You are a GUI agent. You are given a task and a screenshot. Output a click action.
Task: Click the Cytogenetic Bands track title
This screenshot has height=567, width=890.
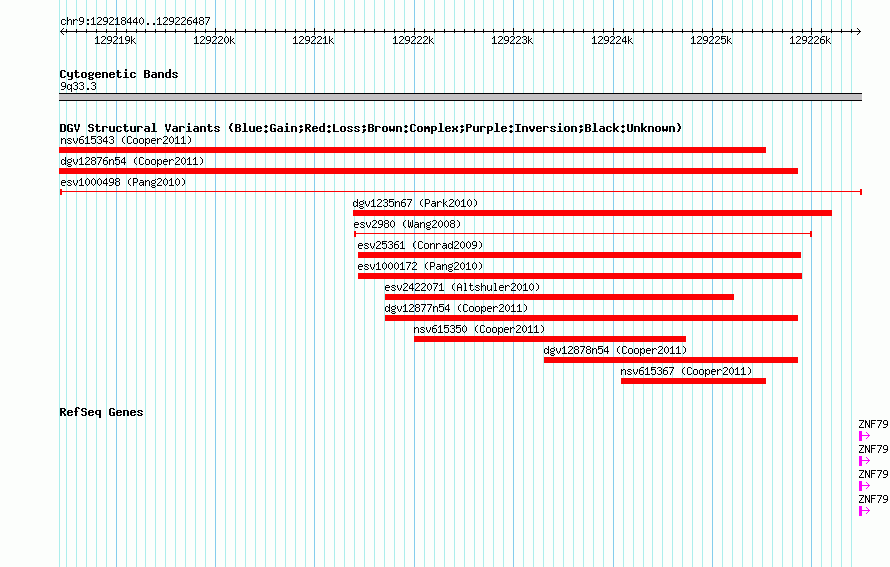click(119, 74)
